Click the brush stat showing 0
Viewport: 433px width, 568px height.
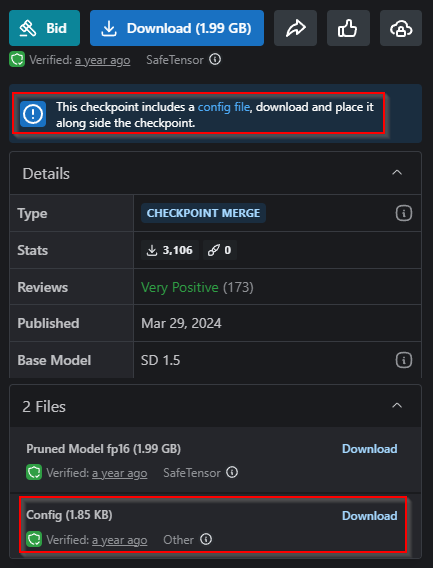tap(220, 250)
